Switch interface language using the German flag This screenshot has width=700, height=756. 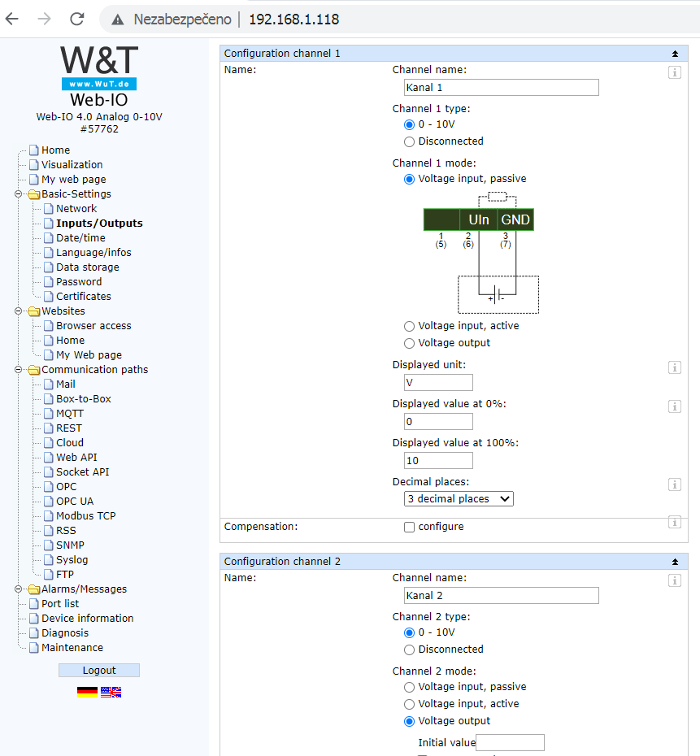coord(86,692)
